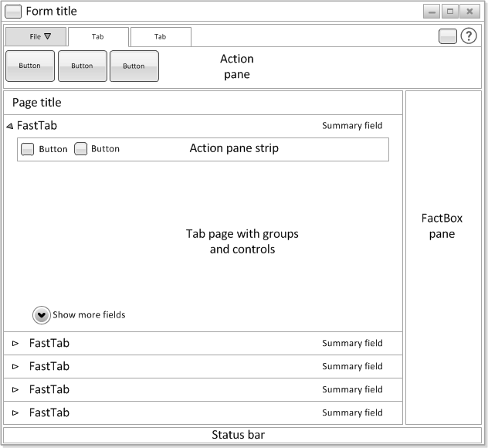Minimize the form window
The height and width of the screenshot is (448, 488).
432,12
